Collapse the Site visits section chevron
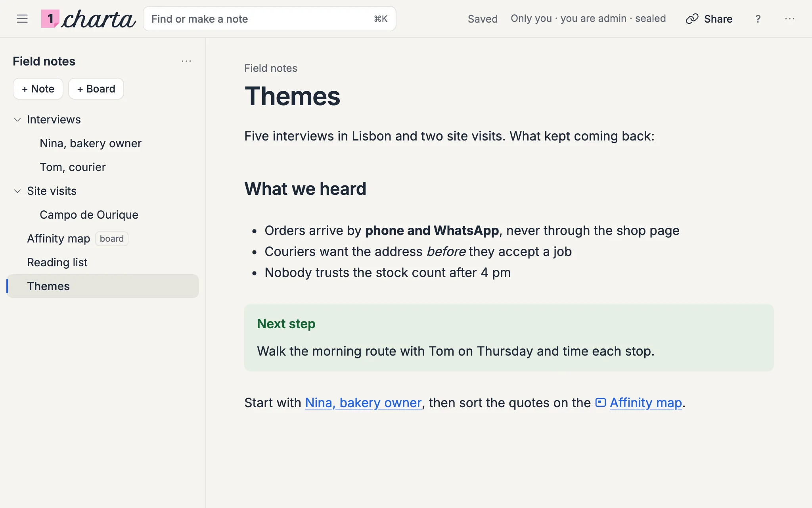 (x=17, y=191)
